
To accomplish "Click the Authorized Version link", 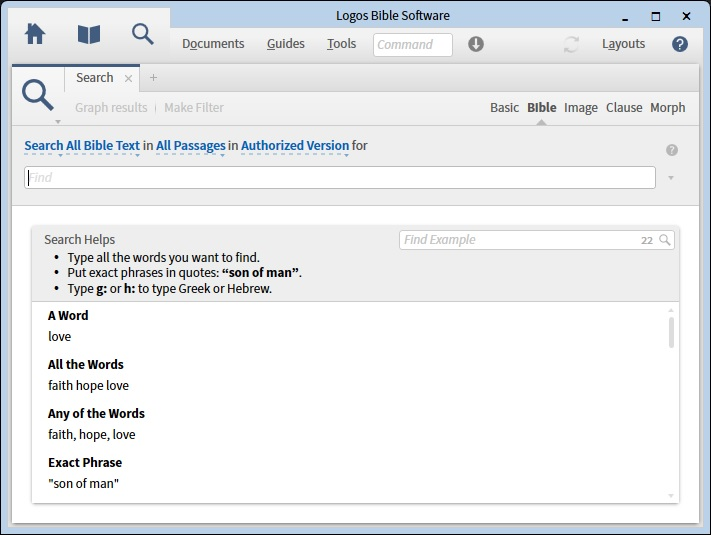I will (294, 146).
